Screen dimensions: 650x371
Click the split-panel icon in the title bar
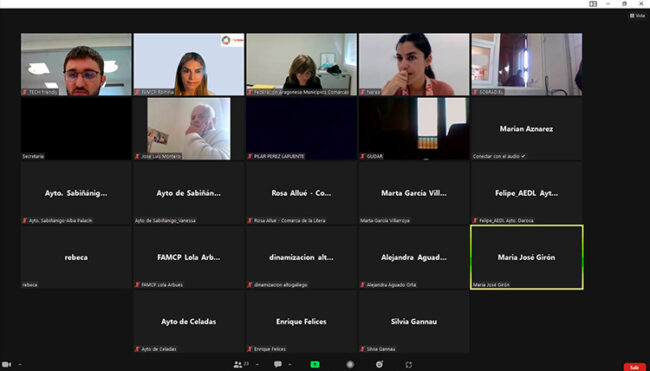click(x=593, y=4)
